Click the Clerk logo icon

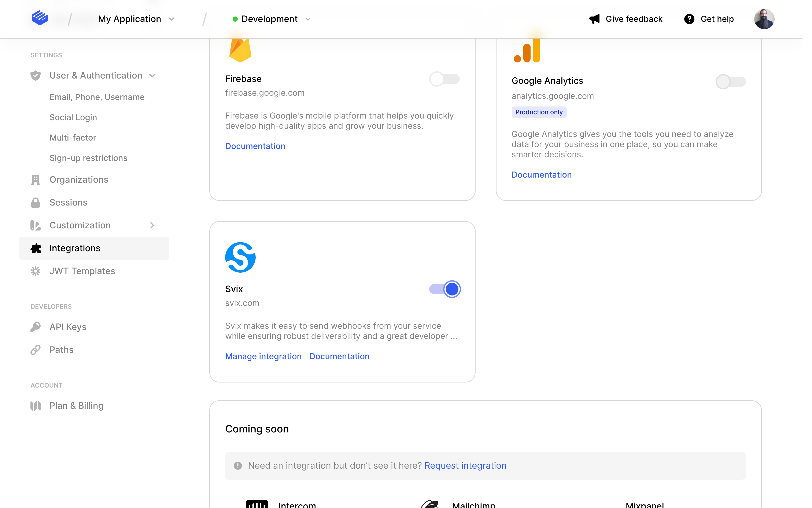click(x=40, y=18)
